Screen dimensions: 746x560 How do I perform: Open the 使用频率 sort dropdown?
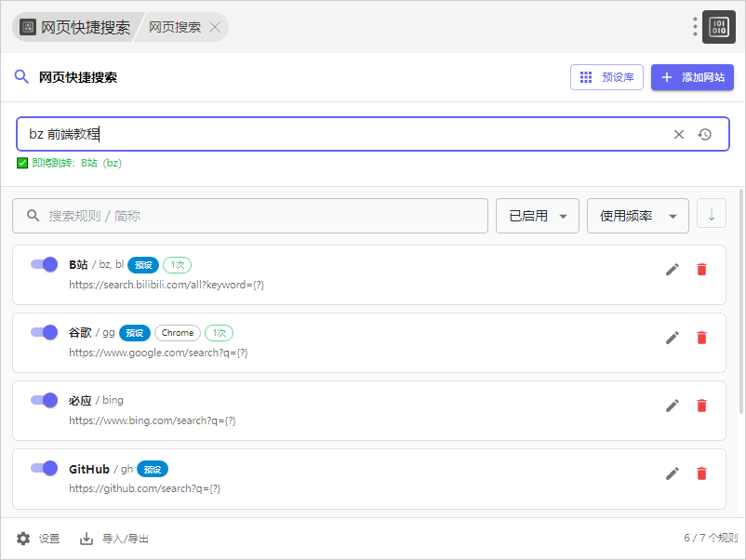pyautogui.click(x=637, y=216)
